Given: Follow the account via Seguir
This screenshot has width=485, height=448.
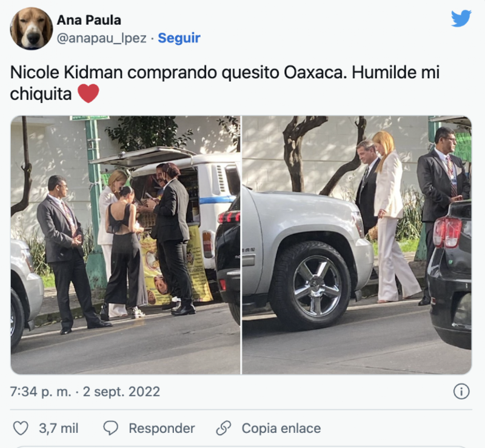Looking at the screenshot, I should pyautogui.click(x=179, y=38).
